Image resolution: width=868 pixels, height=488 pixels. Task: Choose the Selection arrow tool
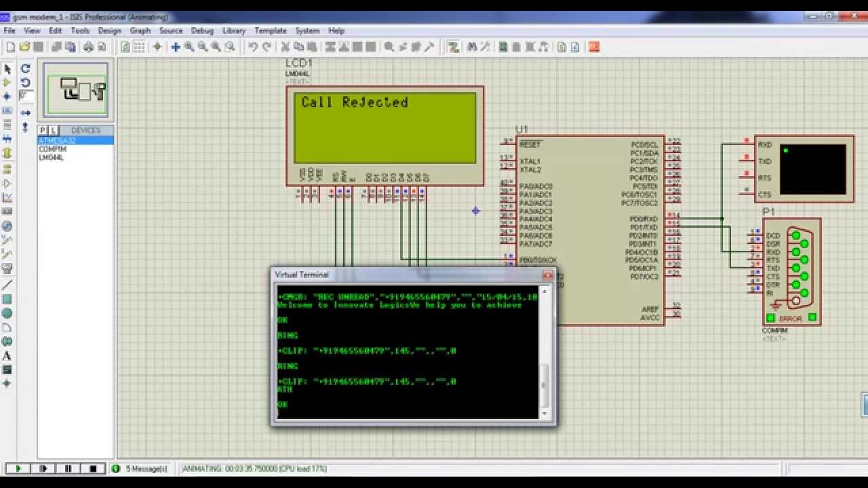(x=7, y=69)
